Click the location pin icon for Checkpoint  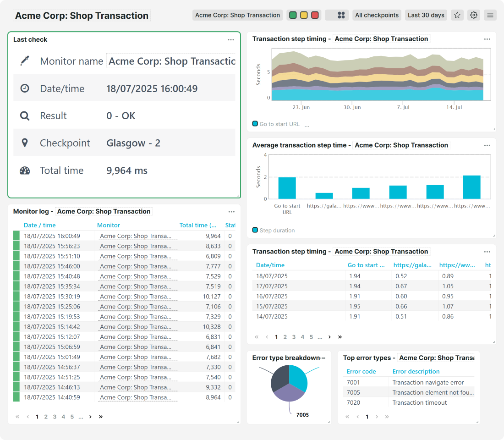(x=25, y=143)
